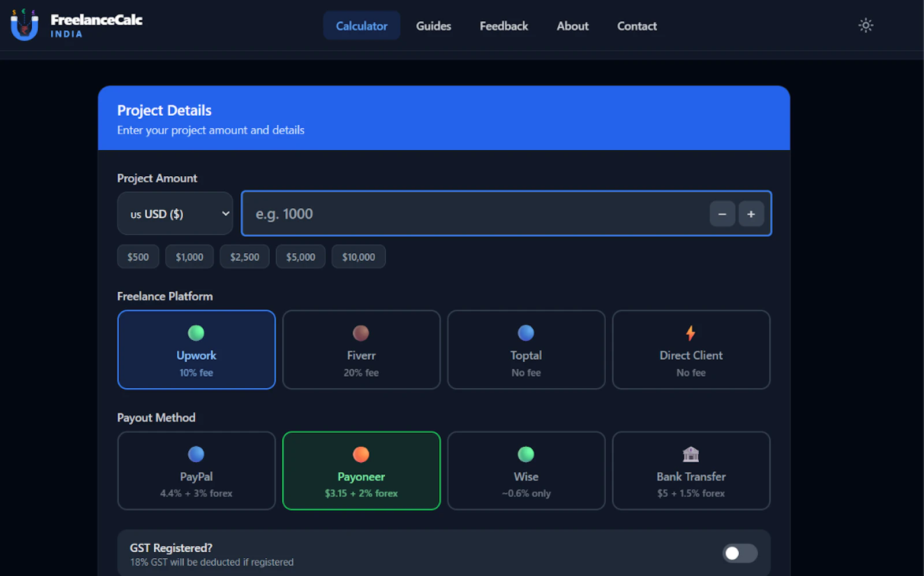Image resolution: width=924 pixels, height=576 pixels.
Task: Select Wise by its ~0.6% only label
Action: coord(526,493)
